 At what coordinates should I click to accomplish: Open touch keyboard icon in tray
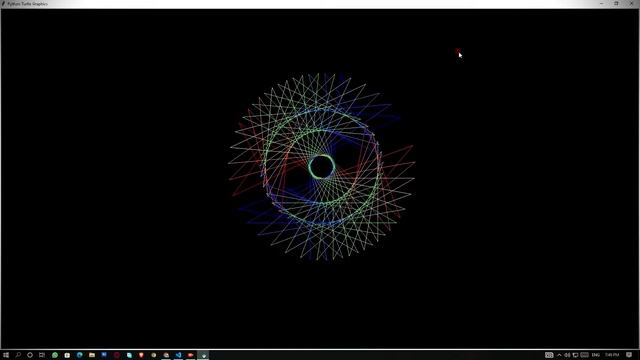click(584, 355)
